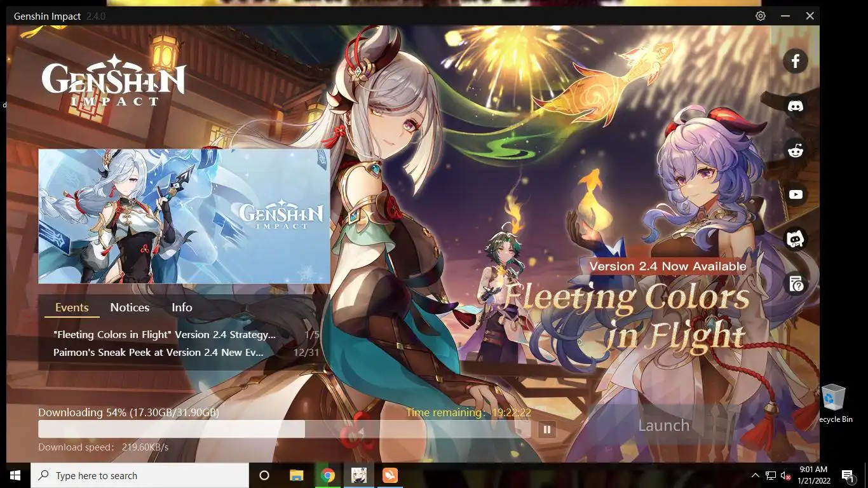Open launcher settings gear
Screen dimensions: 868x488
[x=761, y=16]
